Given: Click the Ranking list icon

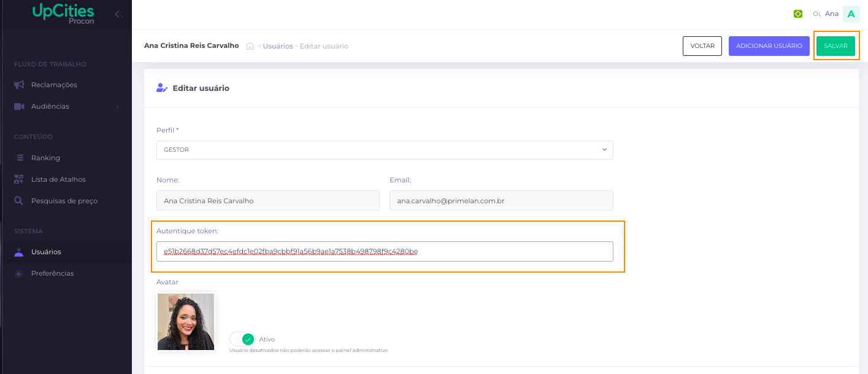Looking at the screenshot, I should tap(19, 158).
